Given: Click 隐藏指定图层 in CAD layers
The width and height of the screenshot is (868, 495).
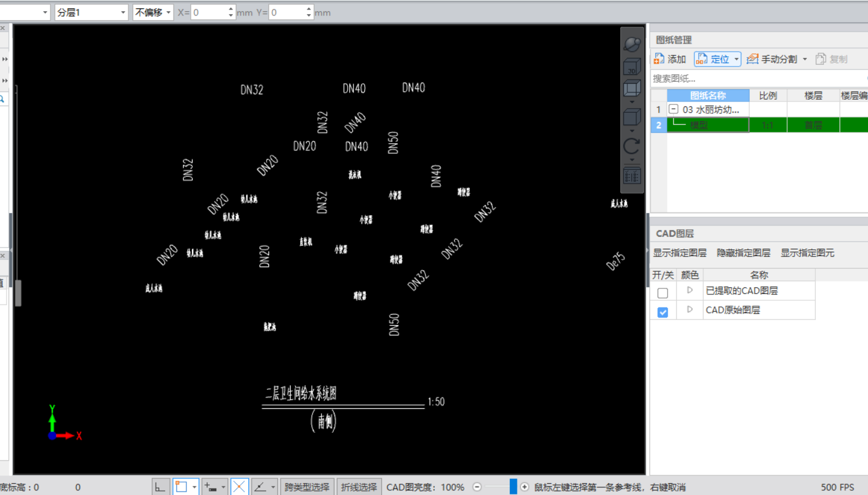Looking at the screenshot, I should coord(743,253).
